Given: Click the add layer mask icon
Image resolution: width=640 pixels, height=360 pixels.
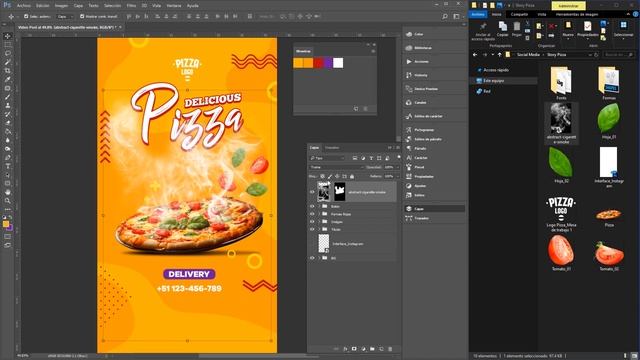Looking at the screenshot, I should tap(354, 349).
